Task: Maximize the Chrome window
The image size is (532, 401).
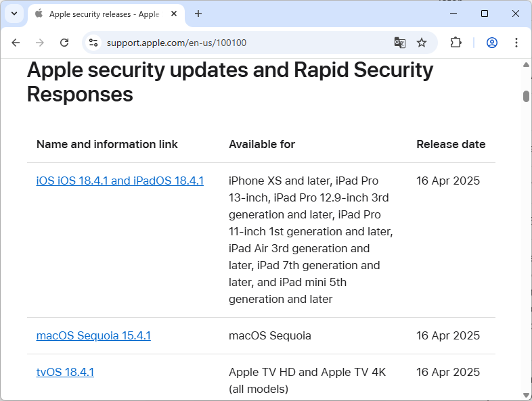Action: point(485,14)
